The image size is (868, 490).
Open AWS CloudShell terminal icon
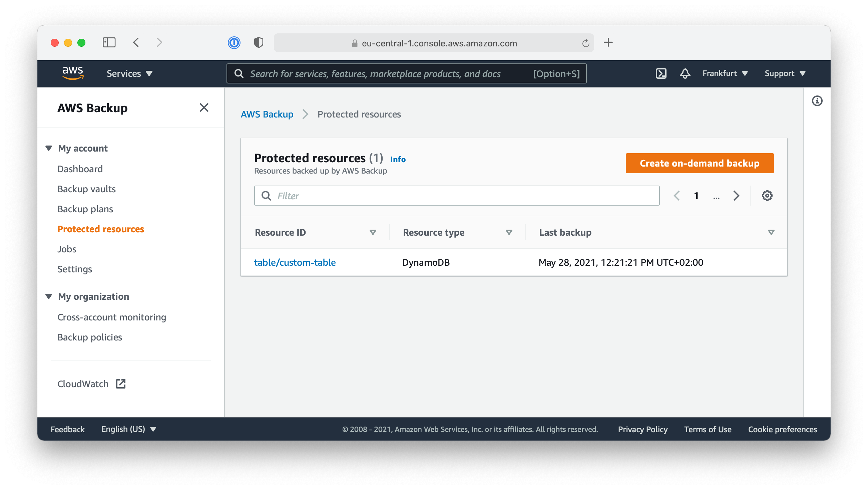point(661,73)
